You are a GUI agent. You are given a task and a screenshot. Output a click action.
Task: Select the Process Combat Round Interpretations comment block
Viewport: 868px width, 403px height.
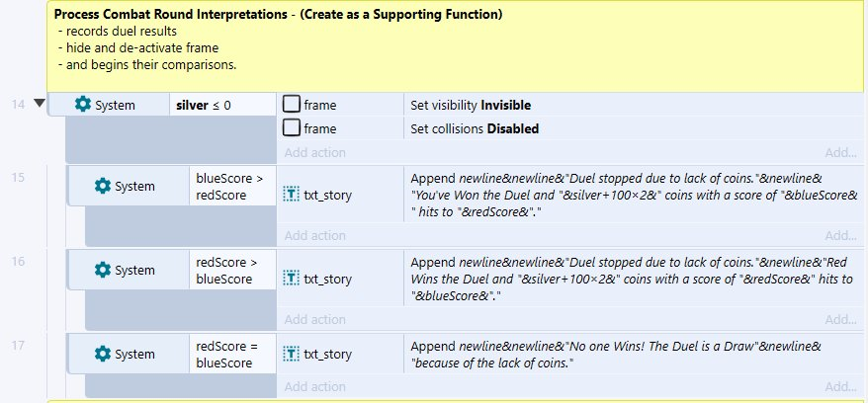point(455,45)
